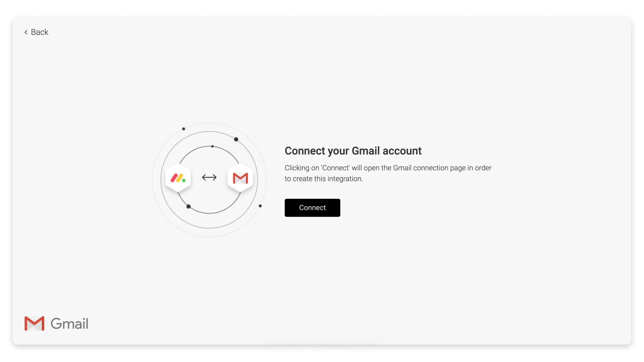Click the tiny dot atop the inner orbit circle

212,146
